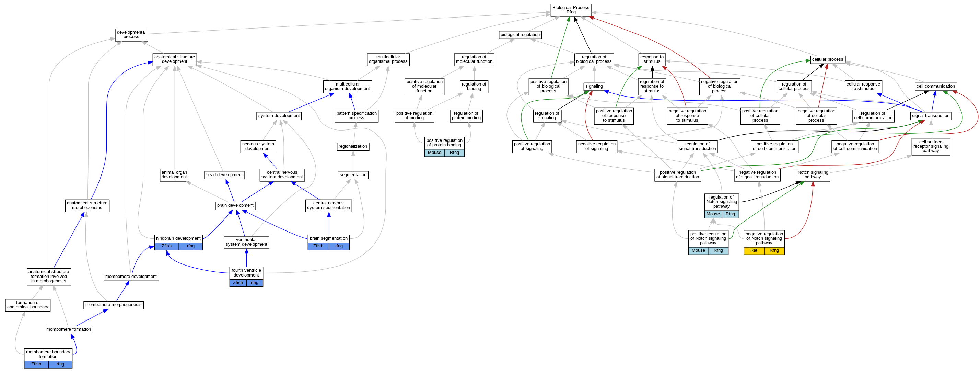Select the regulation of protein binding node
The height and width of the screenshot is (372, 980).
point(466,116)
